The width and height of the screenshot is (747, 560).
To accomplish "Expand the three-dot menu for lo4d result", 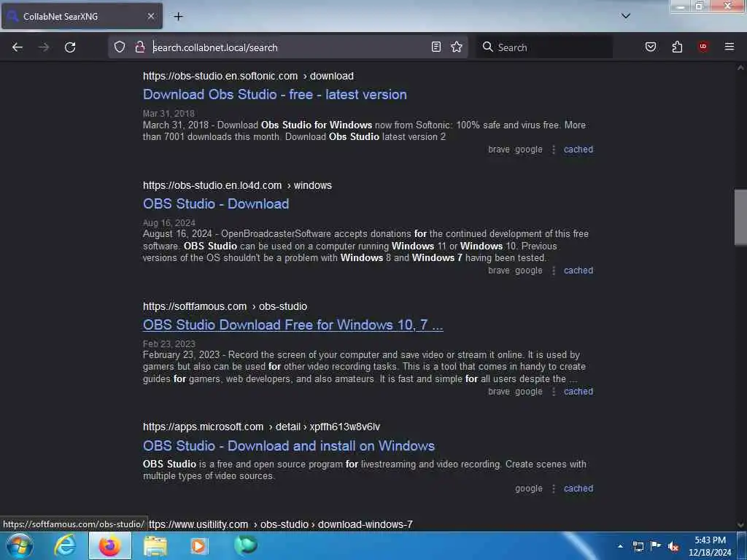I will 554,271.
